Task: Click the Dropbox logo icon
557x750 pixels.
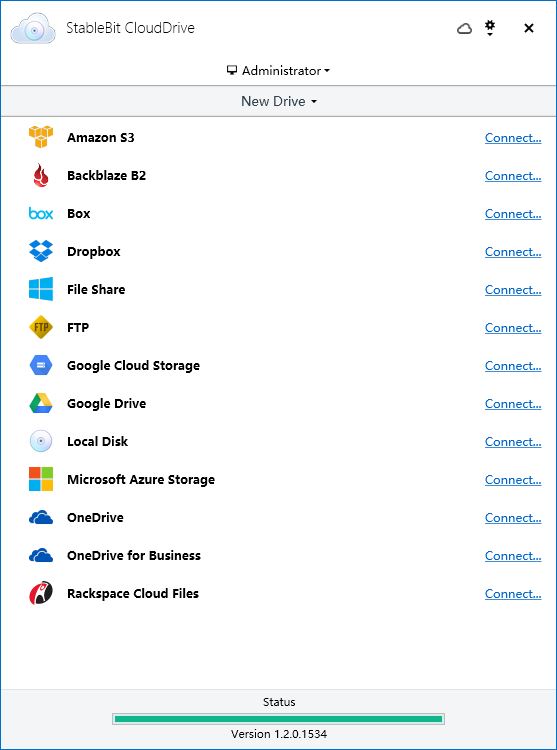Action: tap(41, 251)
